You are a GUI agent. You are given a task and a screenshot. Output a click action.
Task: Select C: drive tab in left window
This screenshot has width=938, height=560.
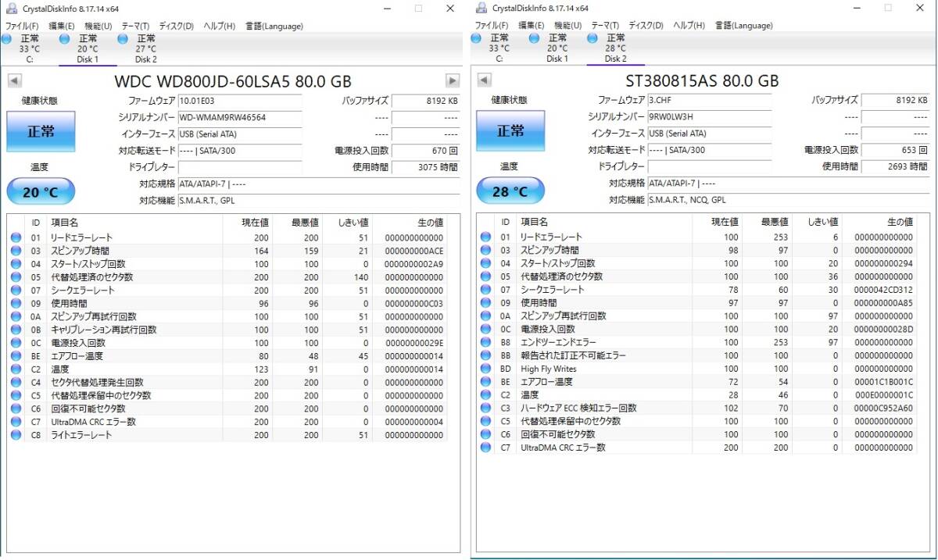click(30, 48)
